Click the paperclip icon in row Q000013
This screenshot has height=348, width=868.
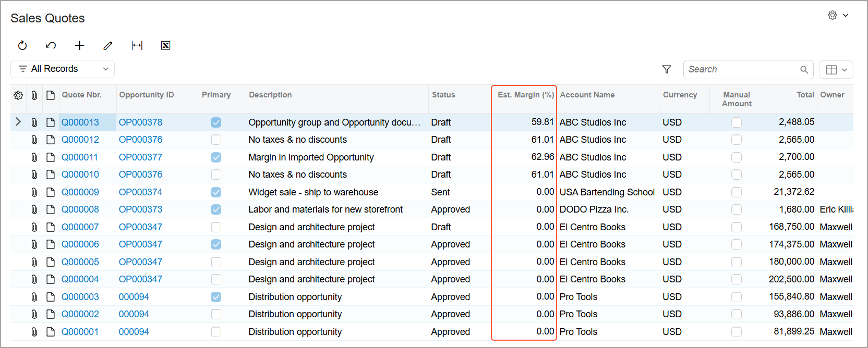tap(34, 122)
